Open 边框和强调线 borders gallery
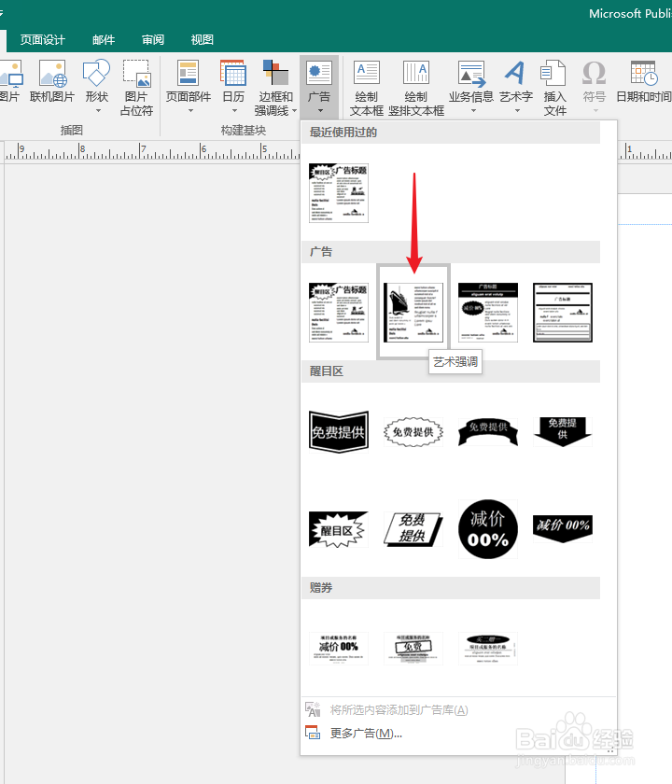Image resolution: width=672 pixels, height=784 pixels. coord(275,88)
